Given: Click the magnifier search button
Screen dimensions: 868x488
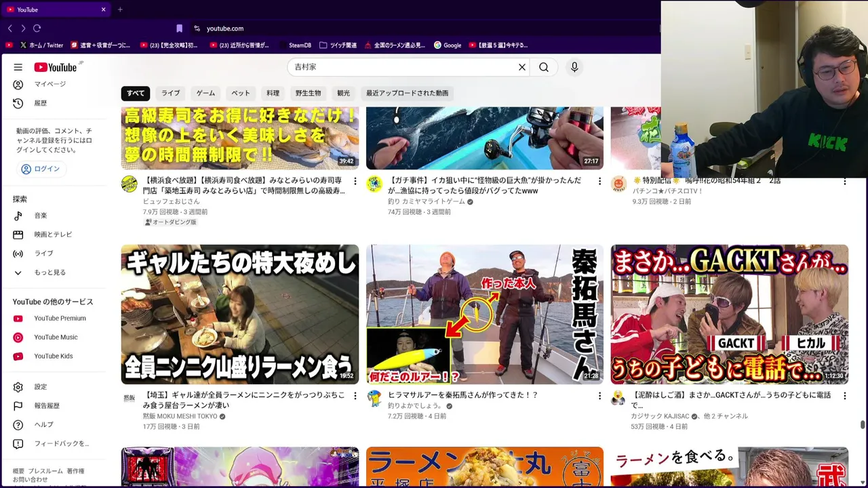Looking at the screenshot, I should click(544, 67).
